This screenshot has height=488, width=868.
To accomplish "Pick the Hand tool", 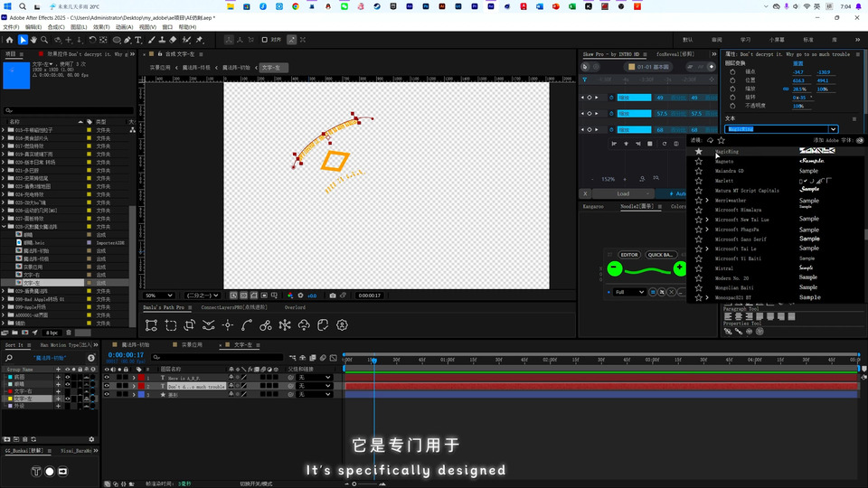I will [33, 40].
